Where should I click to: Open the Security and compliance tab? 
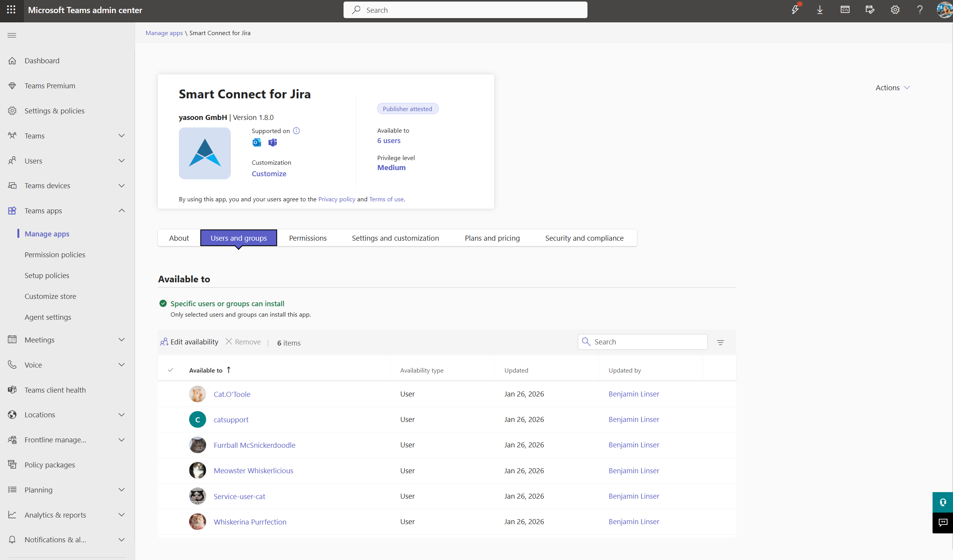(x=584, y=238)
